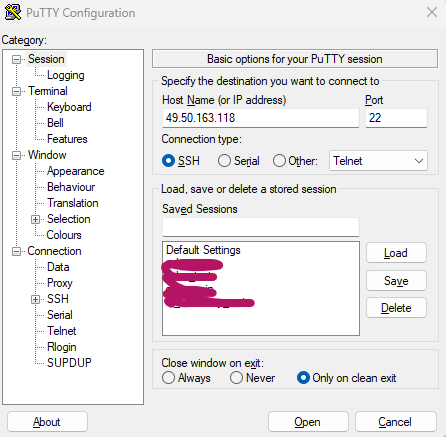Collapse the Terminal category node
Screen dimensions: 446x437
16,91
